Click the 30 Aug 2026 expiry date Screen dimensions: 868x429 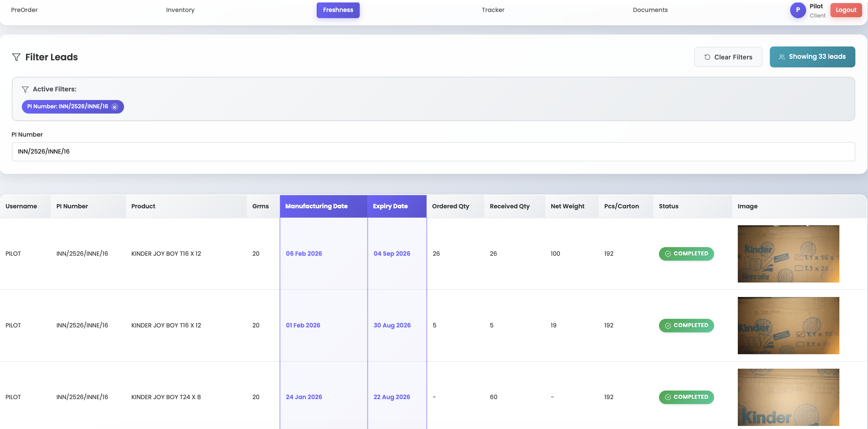point(392,326)
